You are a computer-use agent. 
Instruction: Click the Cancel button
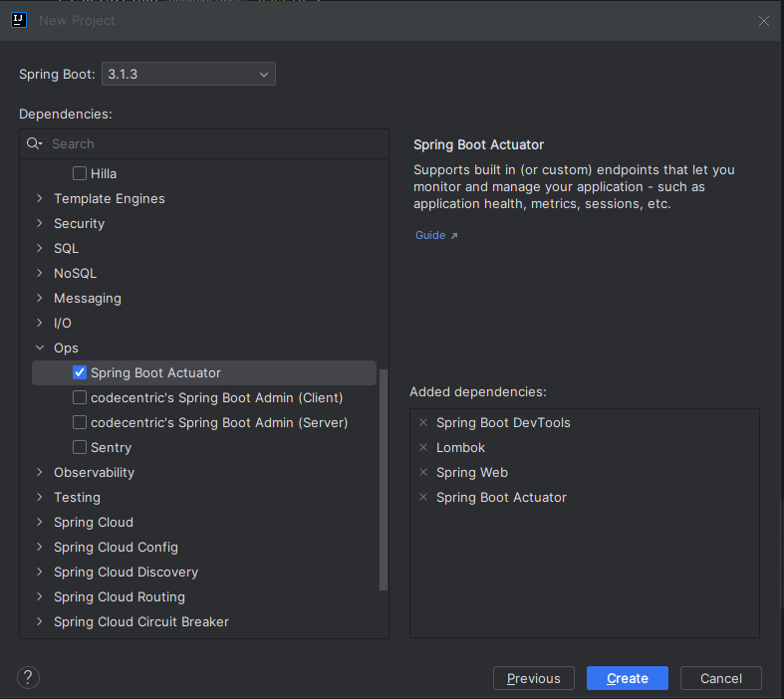click(x=721, y=678)
